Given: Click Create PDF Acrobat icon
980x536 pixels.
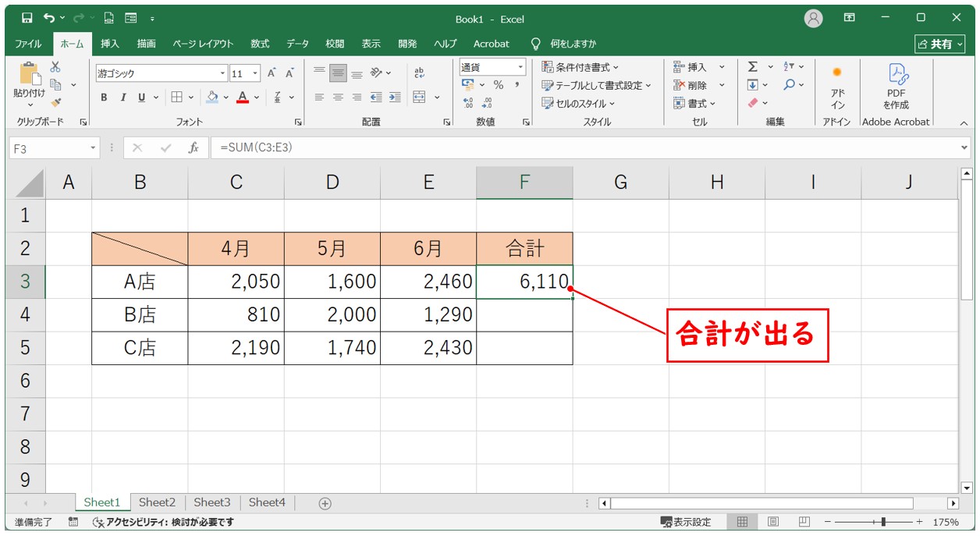Looking at the screenshot, I should coord(896,86).
